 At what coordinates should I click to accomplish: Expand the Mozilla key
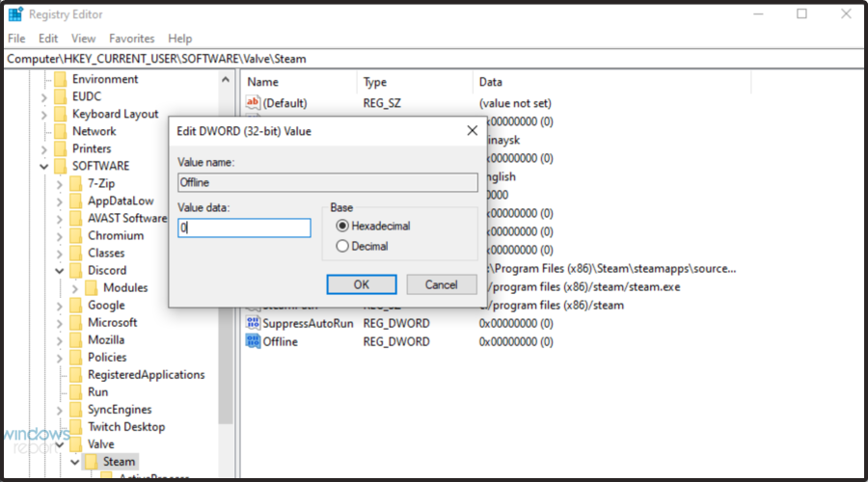pos(59,341)
